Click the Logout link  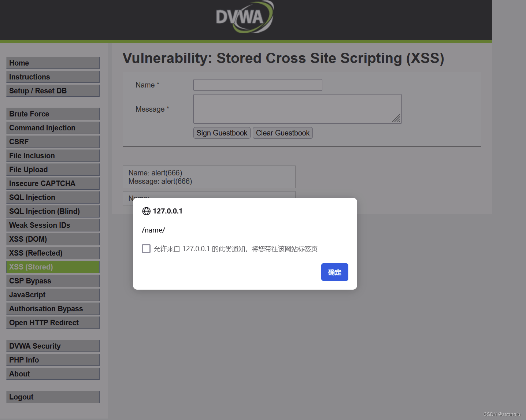[x=53, y=397]
